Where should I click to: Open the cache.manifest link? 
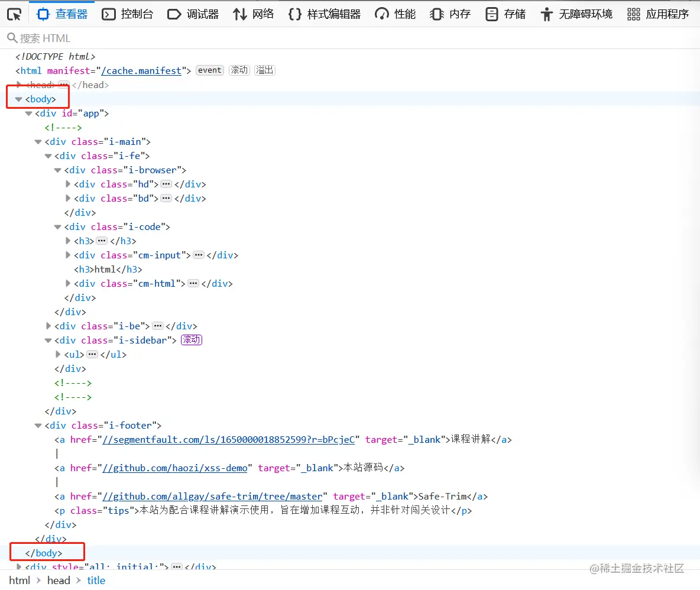pyautogui.click(x=141, y=70)
